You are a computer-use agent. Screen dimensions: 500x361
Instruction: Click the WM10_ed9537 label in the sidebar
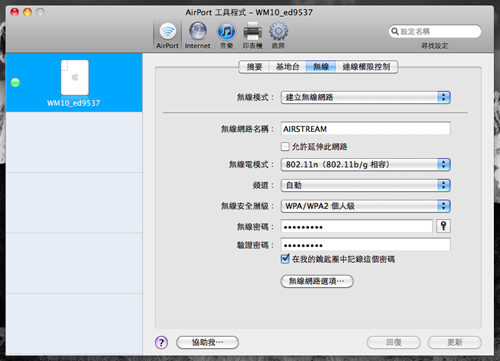(73, 103)
